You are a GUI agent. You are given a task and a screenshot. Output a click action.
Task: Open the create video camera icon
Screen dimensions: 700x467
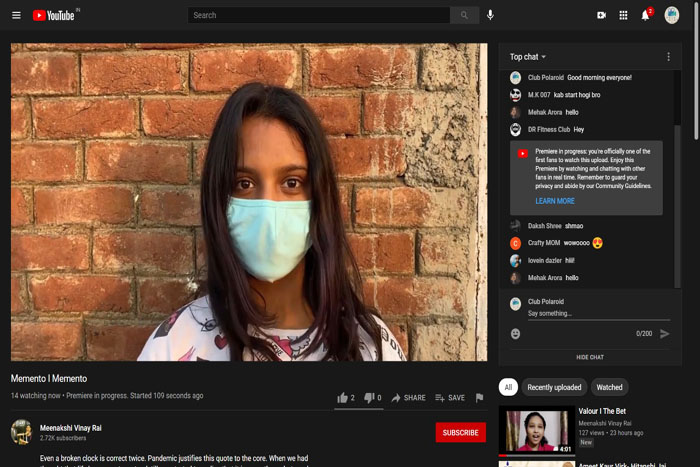coord(601,16)
